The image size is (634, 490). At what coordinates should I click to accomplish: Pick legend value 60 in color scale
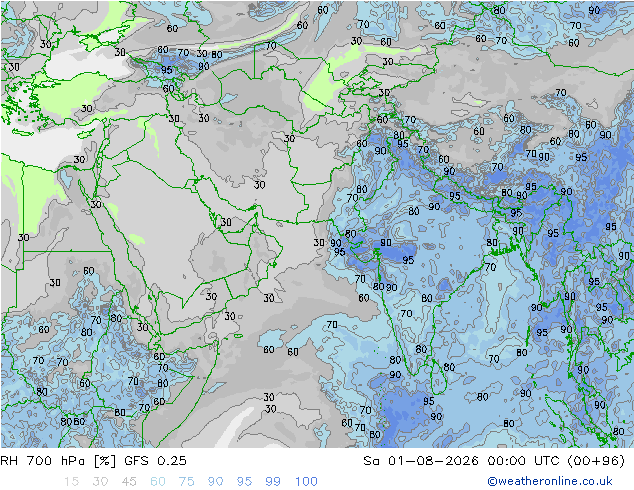(x=157, y=481)
